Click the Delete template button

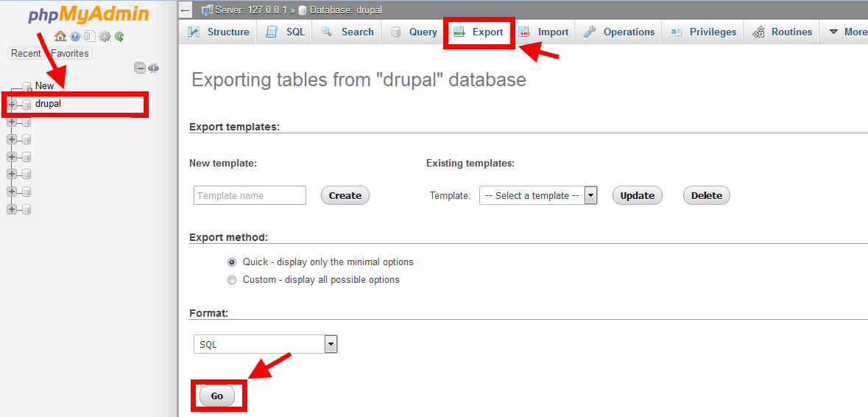(x=707, y=195)
